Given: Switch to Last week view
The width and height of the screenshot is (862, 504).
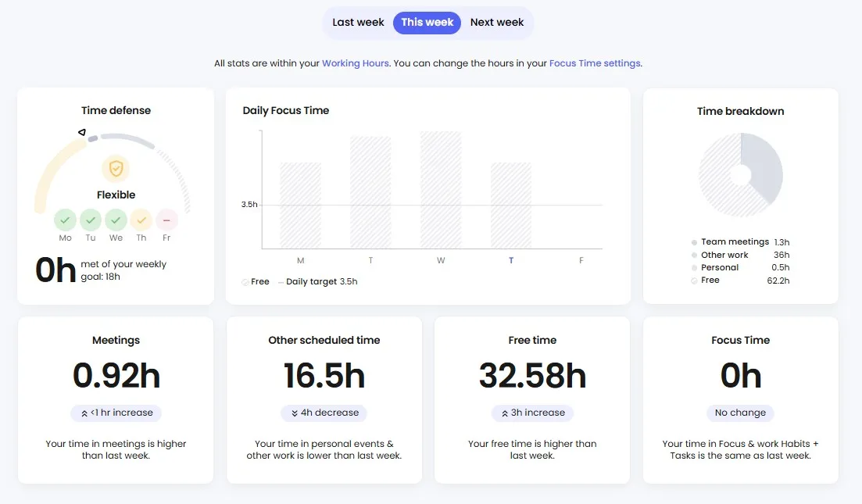Looking at the screenshot, I should pos(358,23).
